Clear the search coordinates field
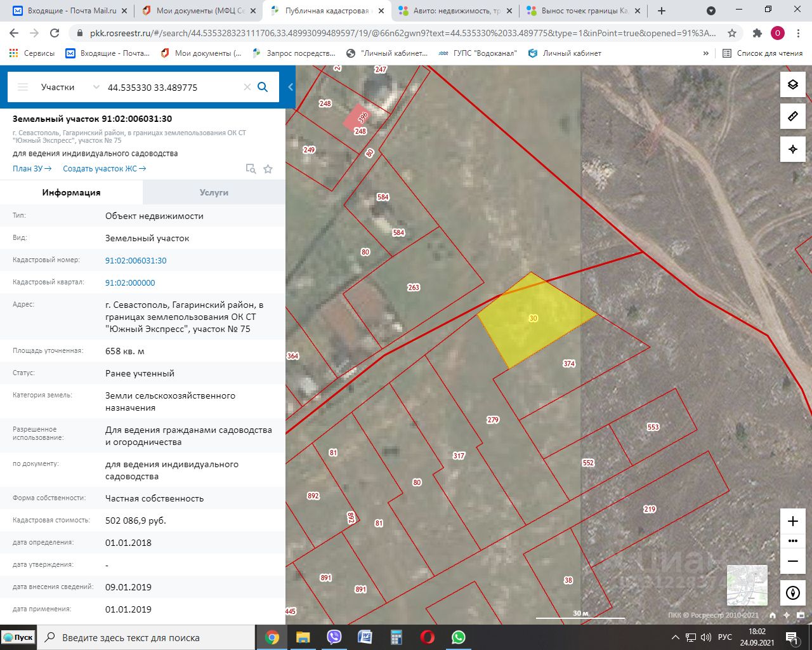Viewport: 812px width, 650px height. click(x=247, y=87)
